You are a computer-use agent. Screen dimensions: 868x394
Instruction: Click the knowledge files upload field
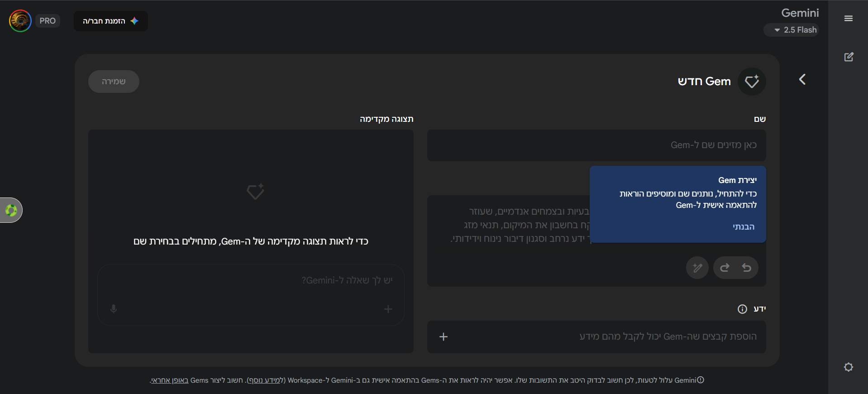click(x=596, y=337)
